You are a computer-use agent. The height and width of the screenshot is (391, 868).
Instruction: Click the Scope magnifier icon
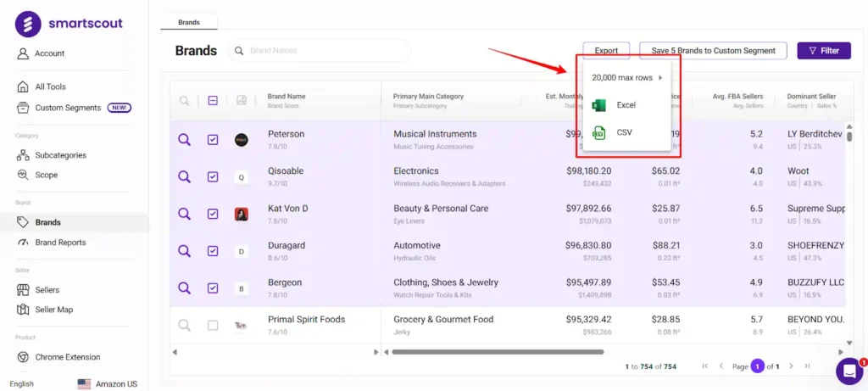click(23, 175)
